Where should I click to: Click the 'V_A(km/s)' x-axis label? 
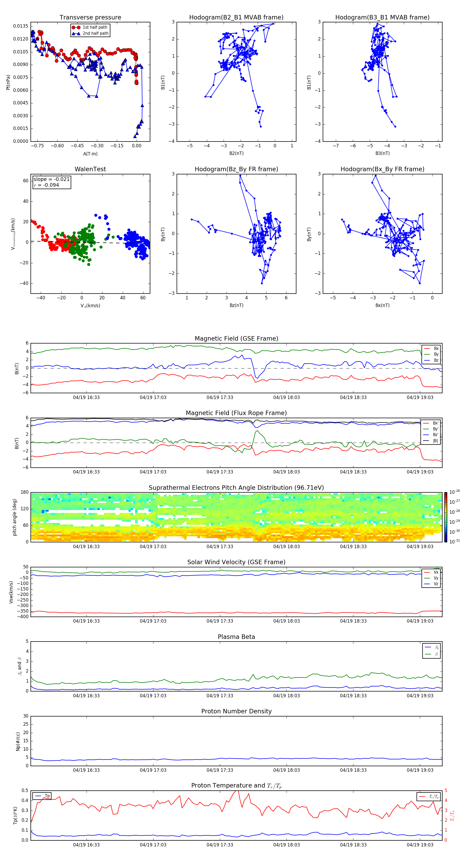point(90,306)
